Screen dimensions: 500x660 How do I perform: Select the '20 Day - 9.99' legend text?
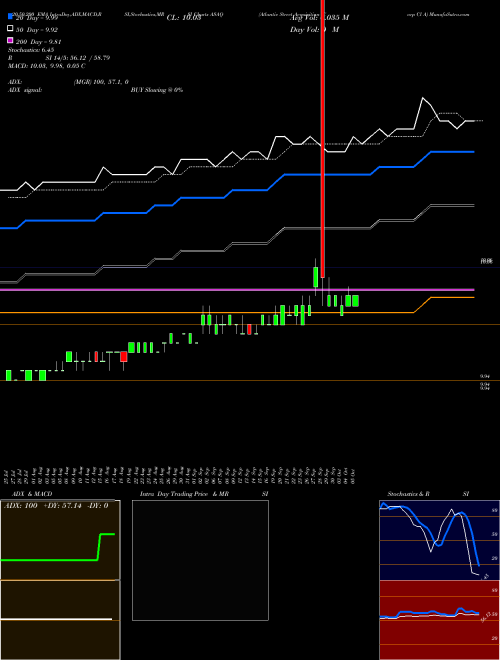pos(37,18)
